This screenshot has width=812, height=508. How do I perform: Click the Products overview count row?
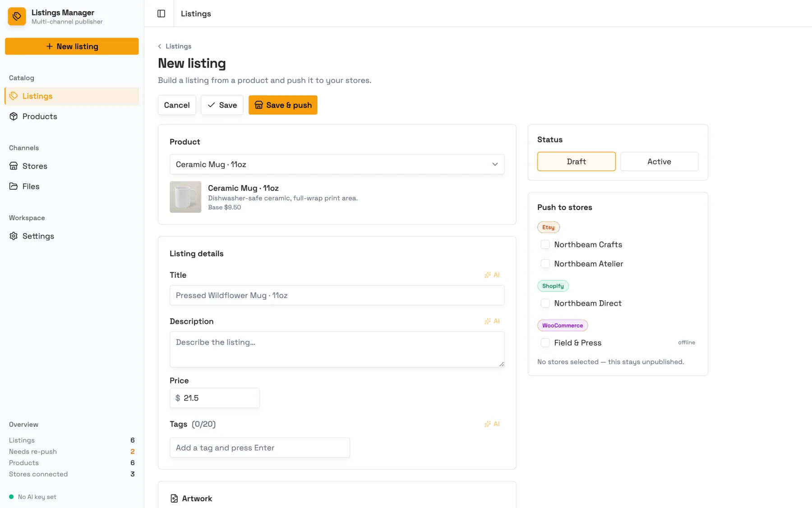pyautogui.click(x=72, y=462)
